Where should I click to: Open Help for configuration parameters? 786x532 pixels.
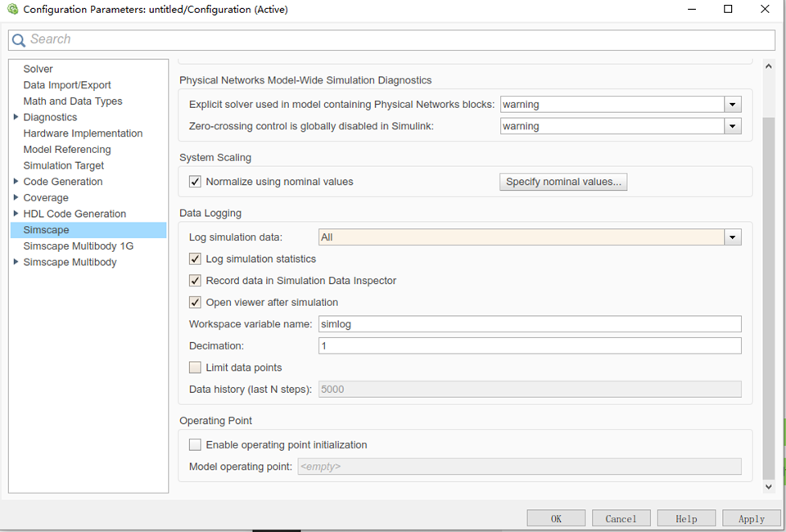(686, 519)
